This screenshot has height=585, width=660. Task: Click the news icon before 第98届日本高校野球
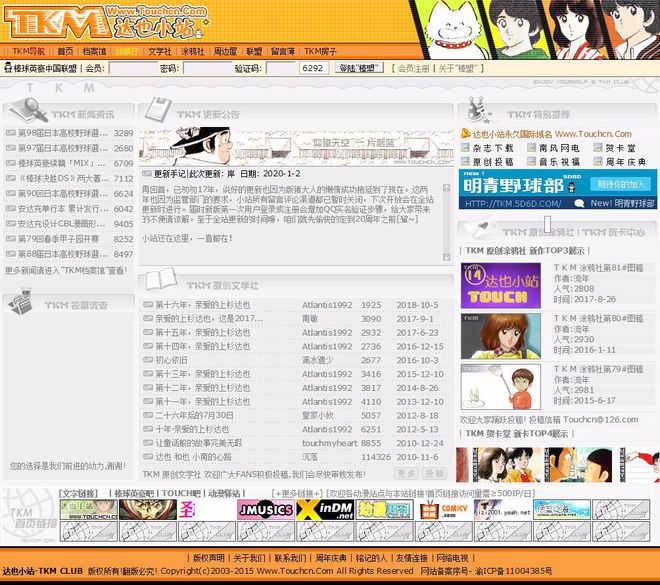(11, 133)
